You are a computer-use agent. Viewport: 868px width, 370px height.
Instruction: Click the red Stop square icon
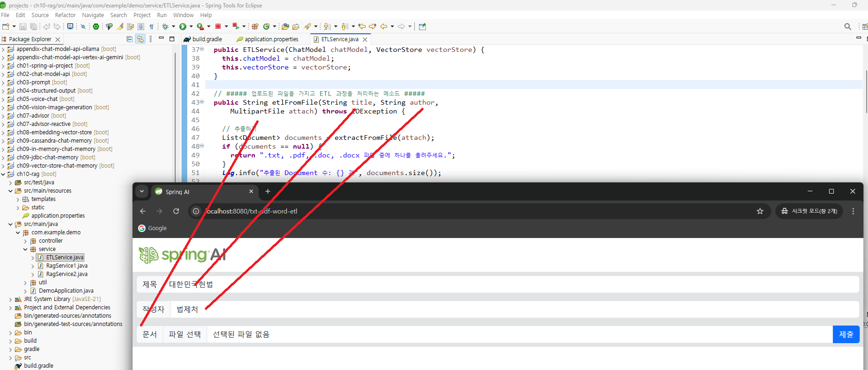tap(218, 26)
